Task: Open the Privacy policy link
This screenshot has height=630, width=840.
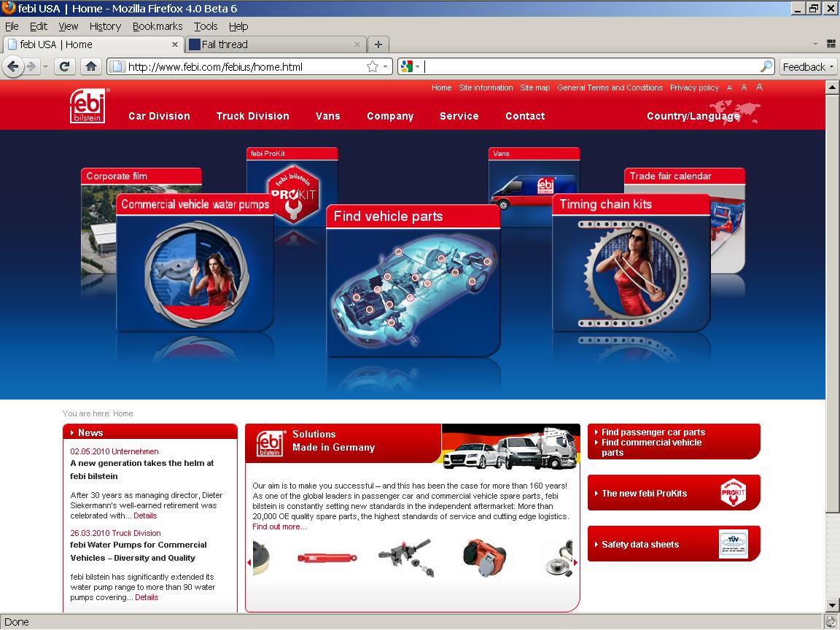Action: pos(694,87)
